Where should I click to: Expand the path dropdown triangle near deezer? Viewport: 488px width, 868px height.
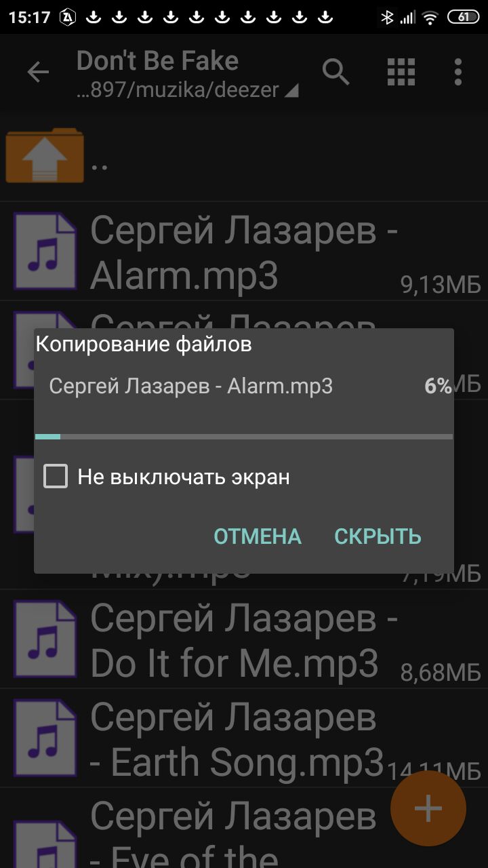291,91
